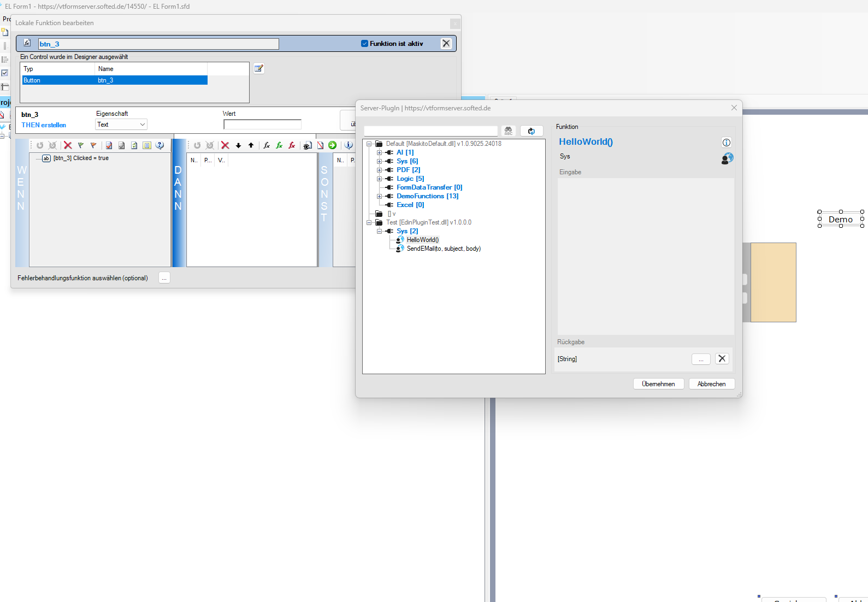868x602 pixels.
Task: Collapse the Test EdinPluginTest.dll node
Action: (369, 222)
